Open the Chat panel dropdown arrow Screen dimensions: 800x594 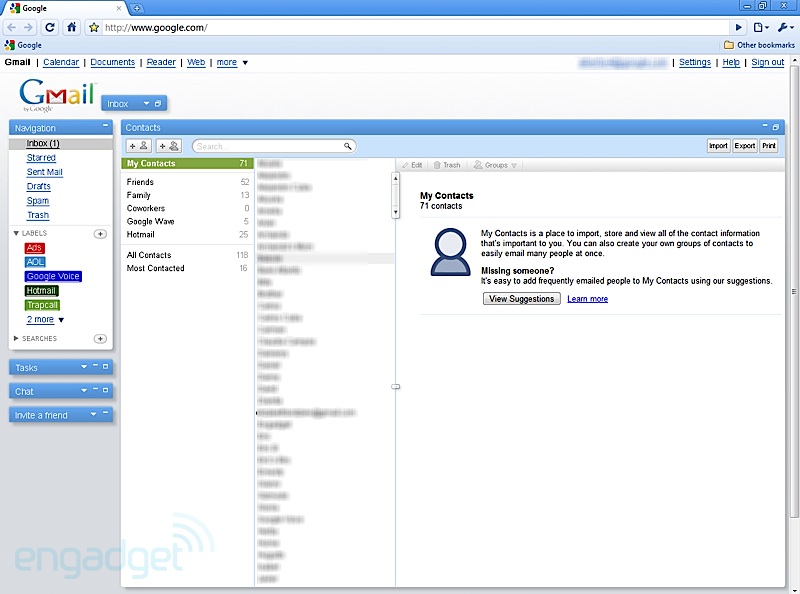click(x=84, y=390)
